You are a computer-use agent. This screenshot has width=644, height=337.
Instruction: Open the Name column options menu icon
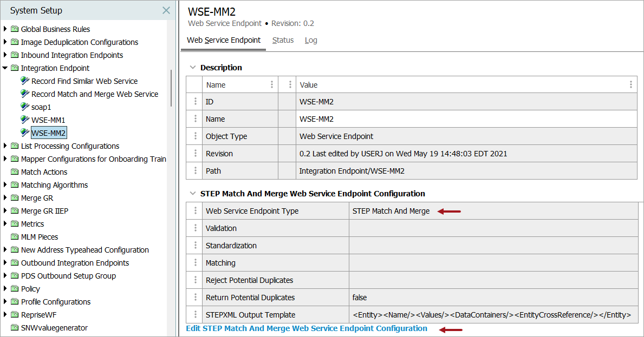tap(271, 85)
